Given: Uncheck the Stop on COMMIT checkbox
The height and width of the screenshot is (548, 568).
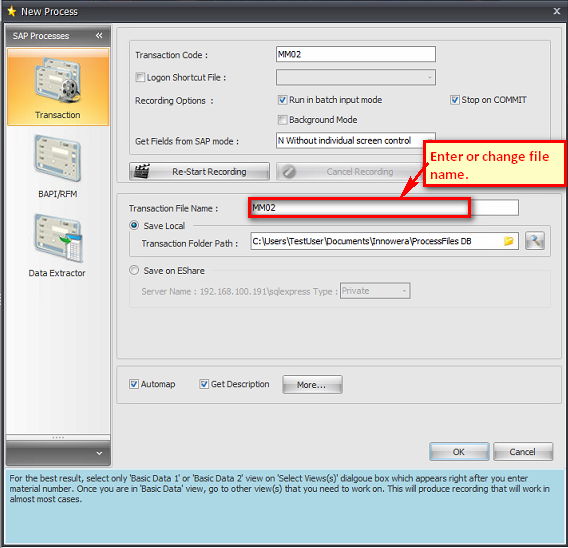Looking at the screenshot, I should (x=455, y=100).
